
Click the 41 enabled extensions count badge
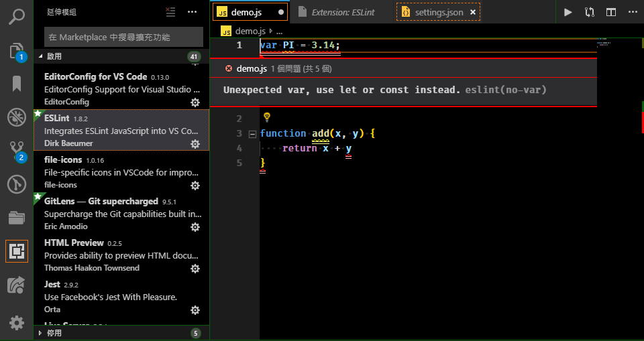(193, 57)
